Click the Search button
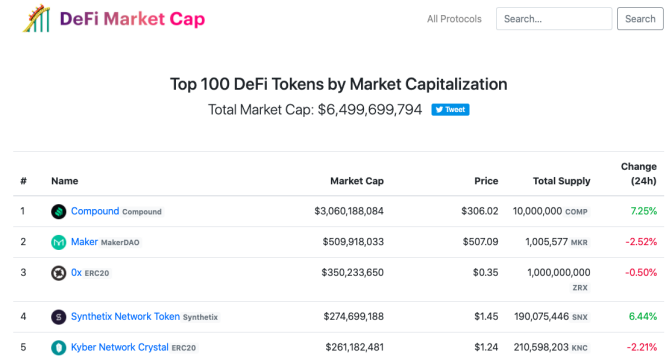This screenshot has width=672, height=362. point(640,19)
